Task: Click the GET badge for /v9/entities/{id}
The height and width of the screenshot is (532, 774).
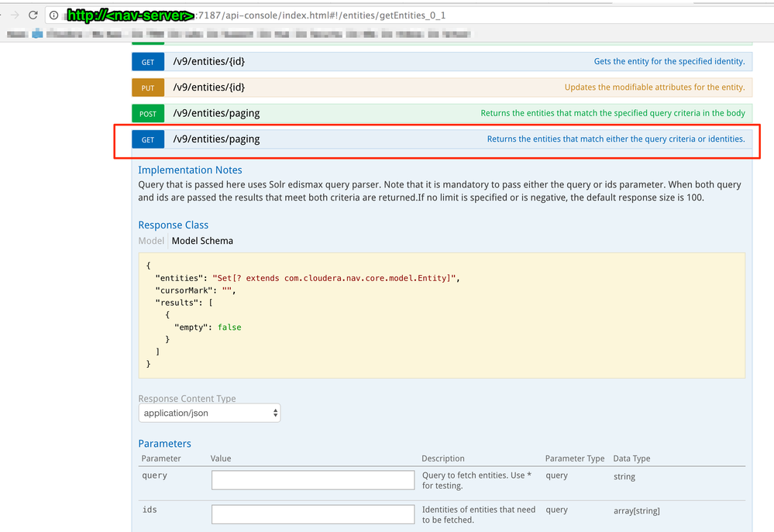Action: point(148,62)
